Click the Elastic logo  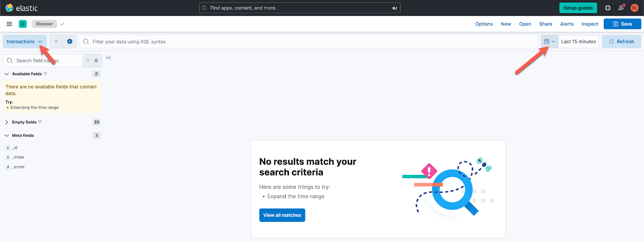coord(21,8)
